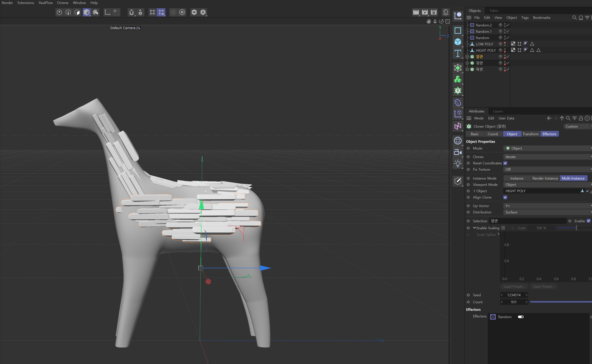592x364 pixels.
Task: Select the Cube primitive icon
Action: click(458, 42)
